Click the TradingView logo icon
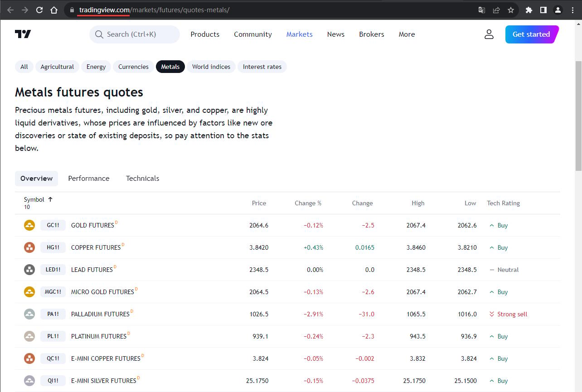Screen dimensions: 582x392 (x=23, y=34)
